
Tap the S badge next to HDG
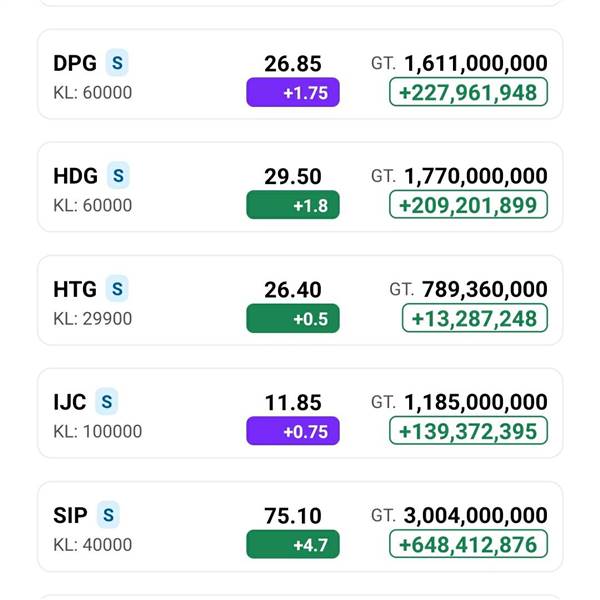tap(118, 176)
